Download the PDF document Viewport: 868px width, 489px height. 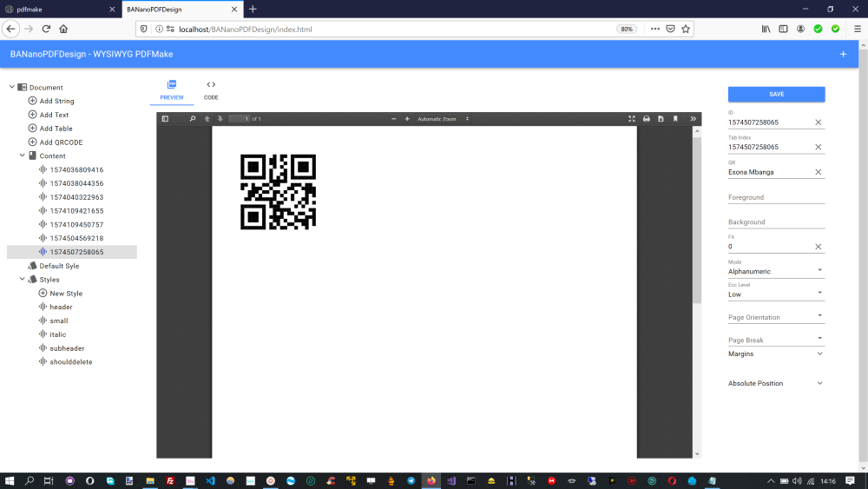tap(661, 118)
